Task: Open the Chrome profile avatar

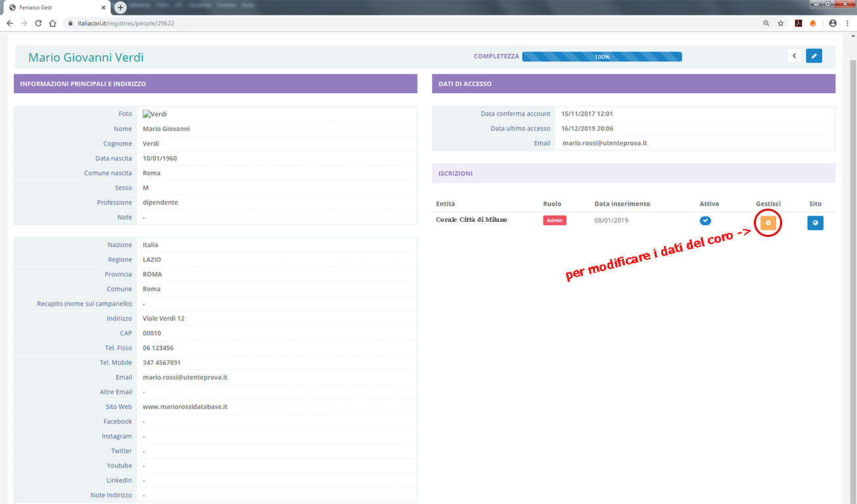Action: 833,23
